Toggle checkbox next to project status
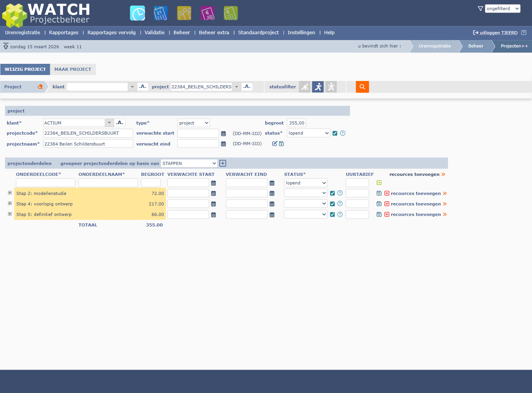The image size is (532, 393). pyautogui.click(x=335, y=133)
